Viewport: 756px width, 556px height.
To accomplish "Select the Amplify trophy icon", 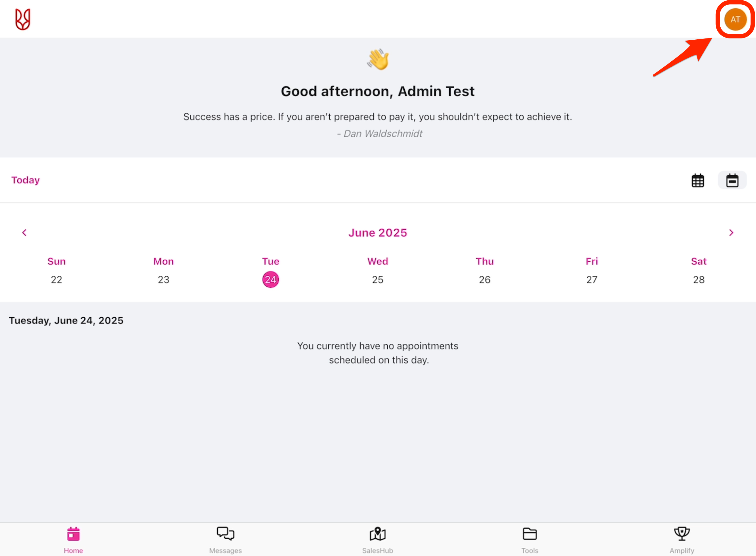I will tap(682, 534).
